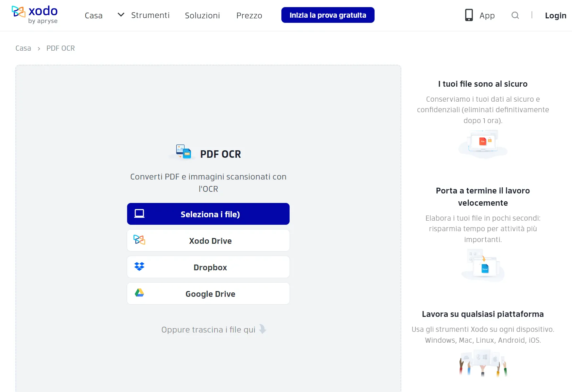Select the secure files lock illustration
Screen dimensions: 572x392
click(x=483, y=144)
